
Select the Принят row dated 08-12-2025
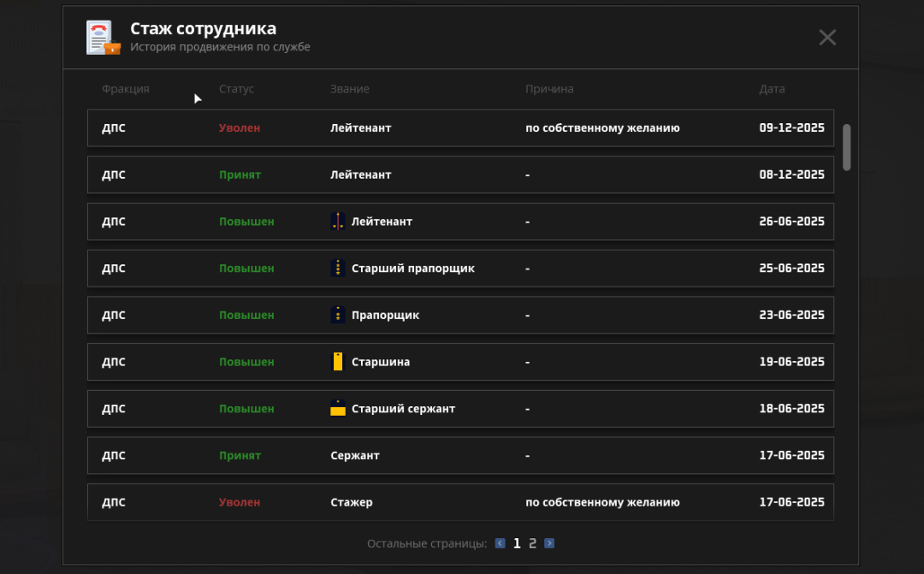click(x=460, y=175)
